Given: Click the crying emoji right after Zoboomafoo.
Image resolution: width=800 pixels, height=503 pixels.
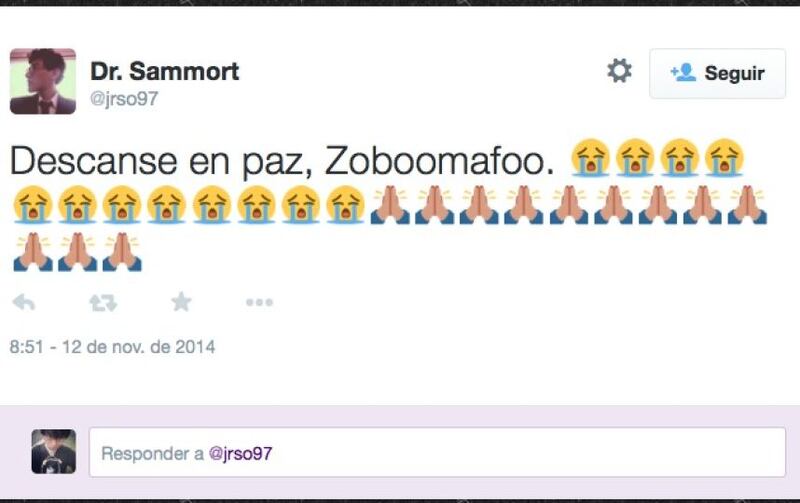Looking at the screenshot, I should click(590, 158).
